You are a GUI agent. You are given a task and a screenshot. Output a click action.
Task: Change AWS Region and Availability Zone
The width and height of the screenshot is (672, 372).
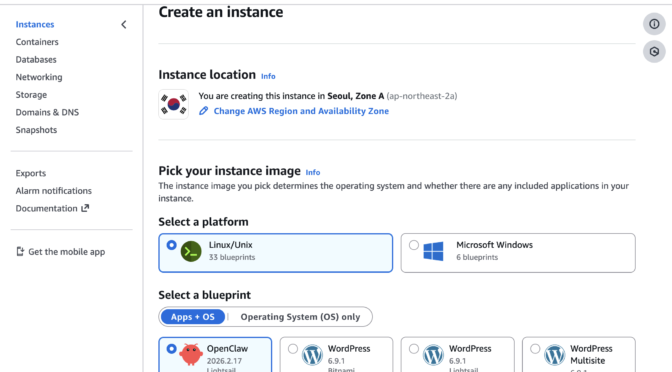click(x=301, y=111)
